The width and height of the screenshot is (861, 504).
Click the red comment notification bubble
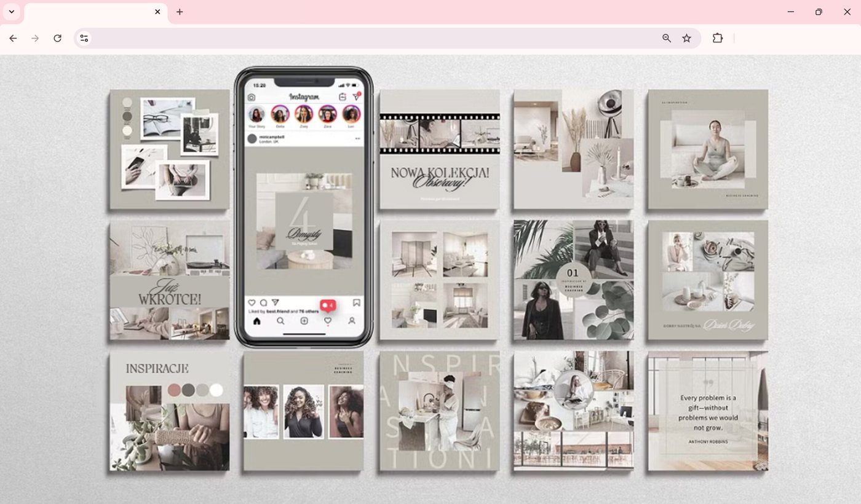click(328, 305)
